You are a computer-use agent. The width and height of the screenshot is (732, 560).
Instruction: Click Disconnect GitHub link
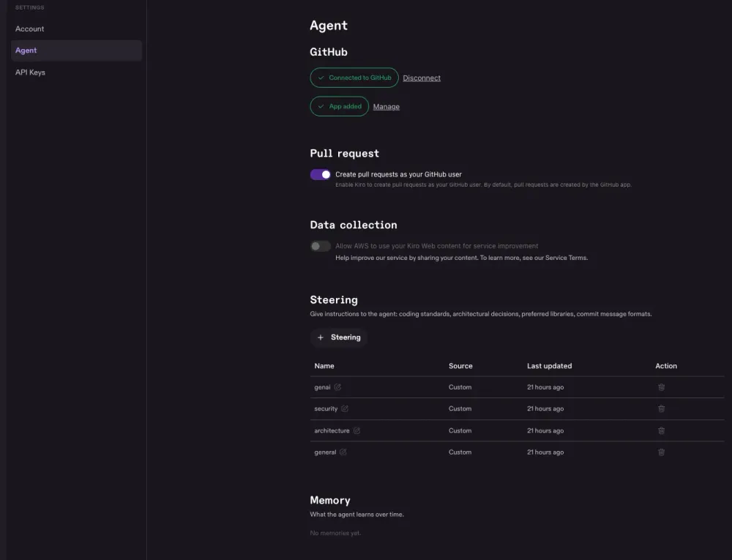click(x=422, y=78)
